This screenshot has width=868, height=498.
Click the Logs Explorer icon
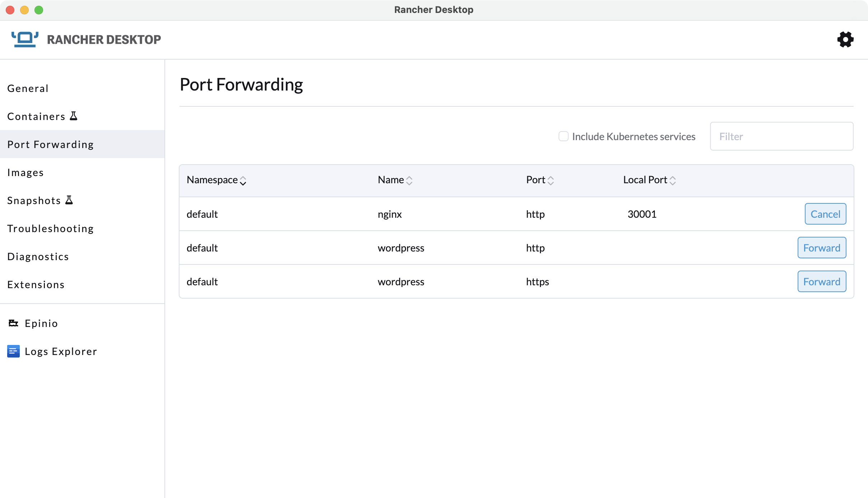point(13,351)
